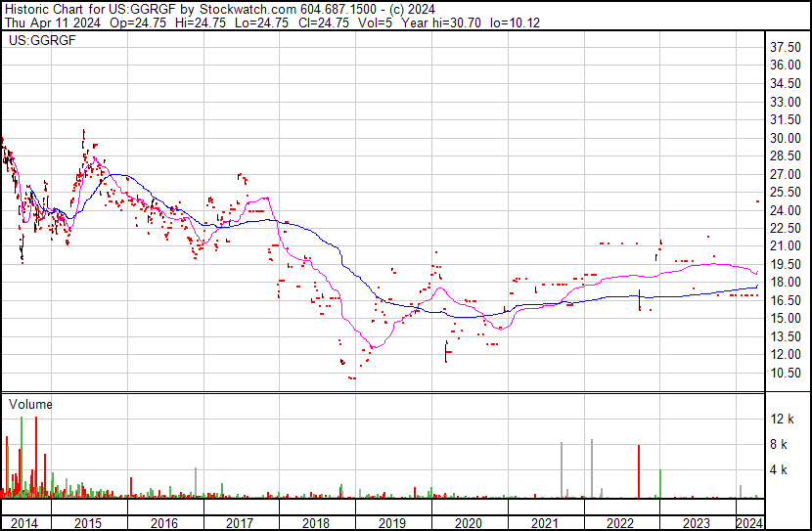Select the 2016 year label on timeline

coord(163,523)
